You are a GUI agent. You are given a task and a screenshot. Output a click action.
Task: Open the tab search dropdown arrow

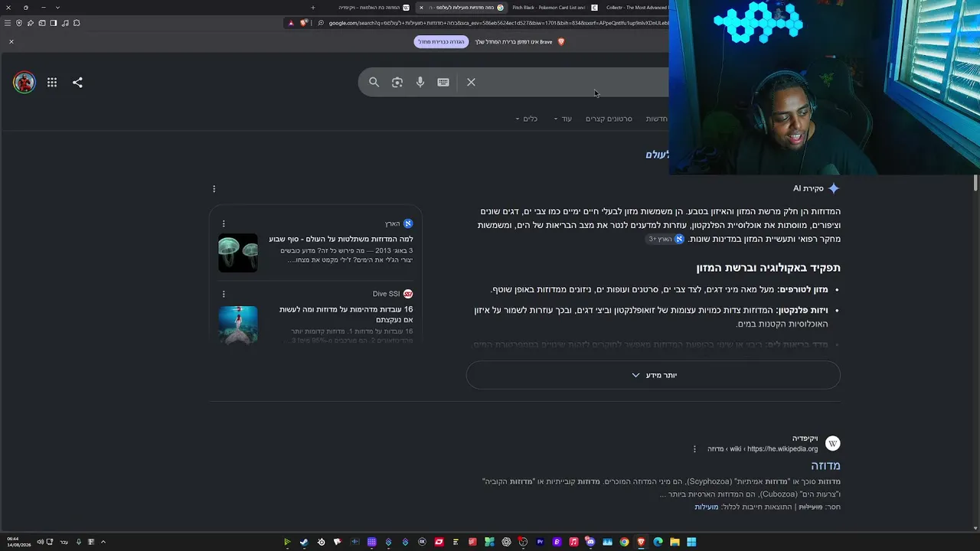[x=57, y=8]
